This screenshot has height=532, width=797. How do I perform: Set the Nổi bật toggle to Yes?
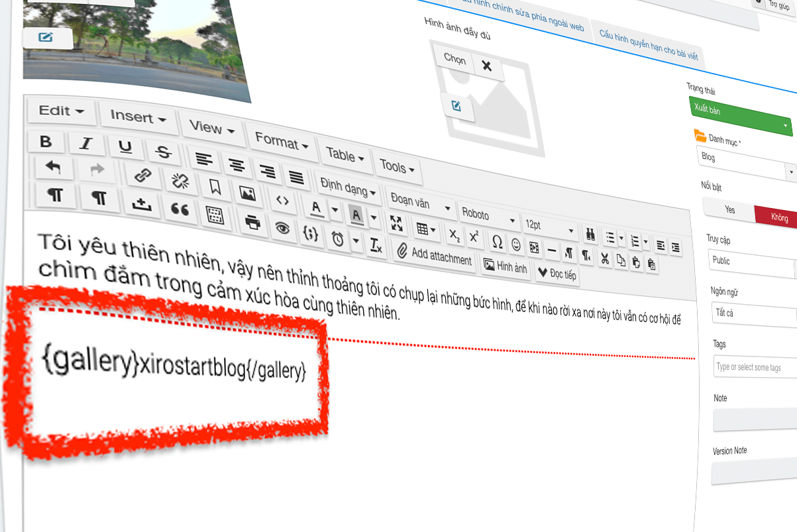point(729,209)
